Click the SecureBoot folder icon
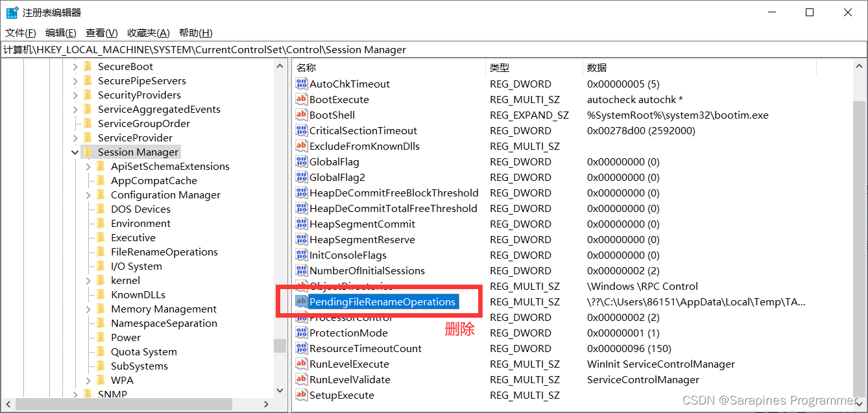 [88, 66]
